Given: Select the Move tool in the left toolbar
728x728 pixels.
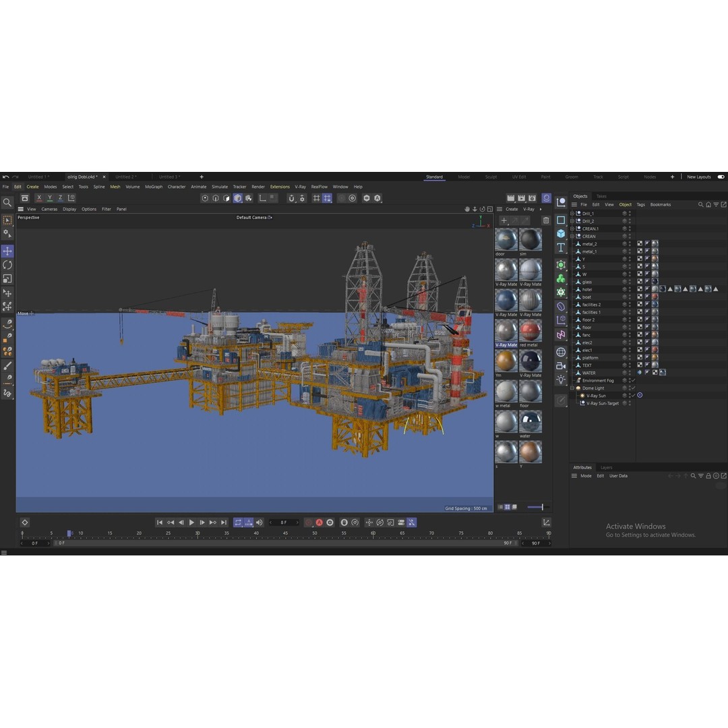Looking at the screenshot, I should pyautogui.click(x=7, y=251).
